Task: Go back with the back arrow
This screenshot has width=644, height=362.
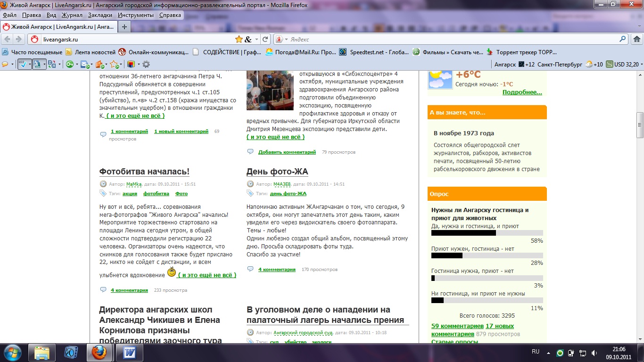Action: (8, 40)
